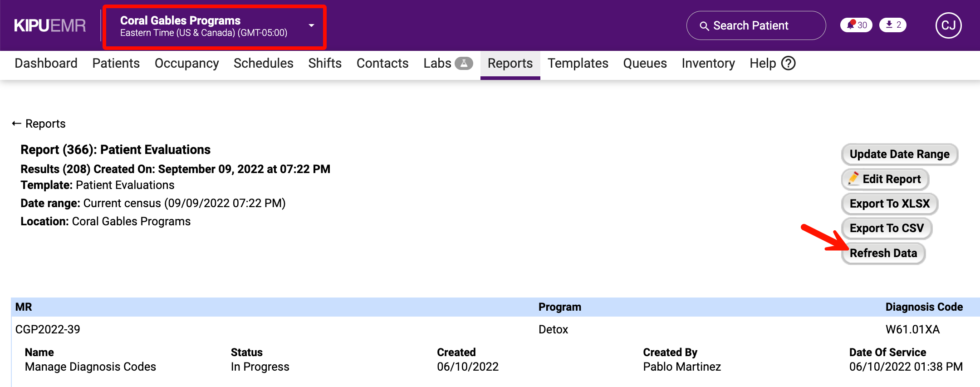Viewport: 980px width, 387px height.
Task: Open the Templates tab
Action: (578, 64)
